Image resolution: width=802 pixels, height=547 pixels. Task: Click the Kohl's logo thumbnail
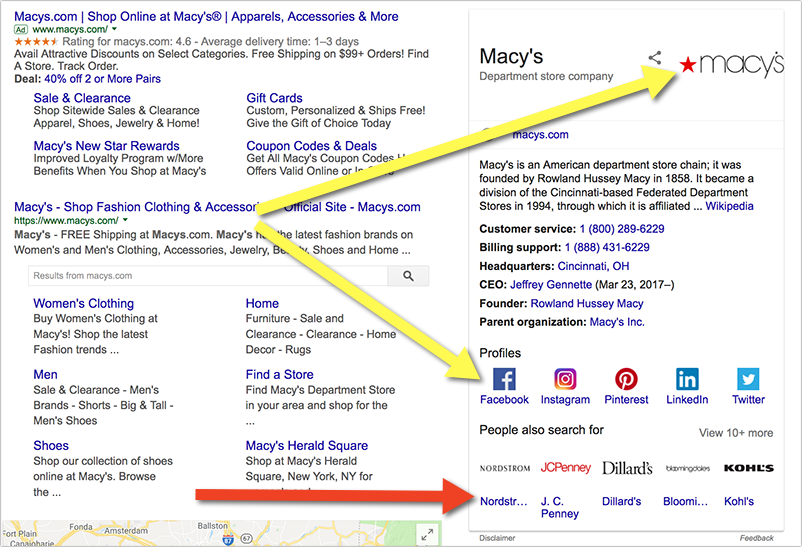click(x=748, y=468)
